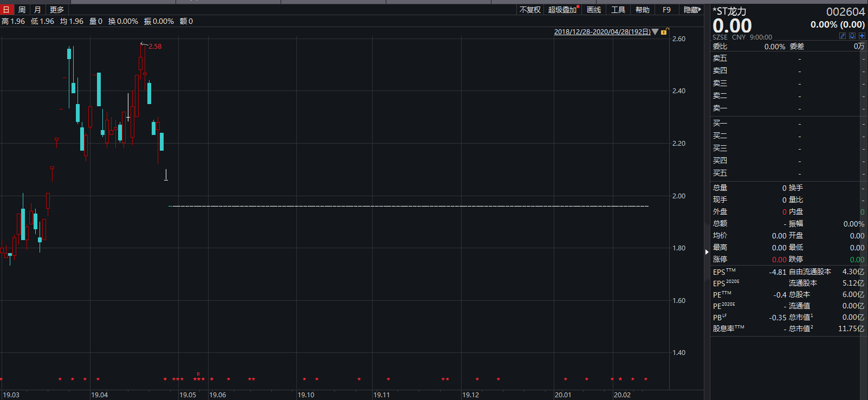Open the 画线 drawing tools menu
The height and width of the screenshot is (400, 868).
pyautogui.click(x=594, y=10)
